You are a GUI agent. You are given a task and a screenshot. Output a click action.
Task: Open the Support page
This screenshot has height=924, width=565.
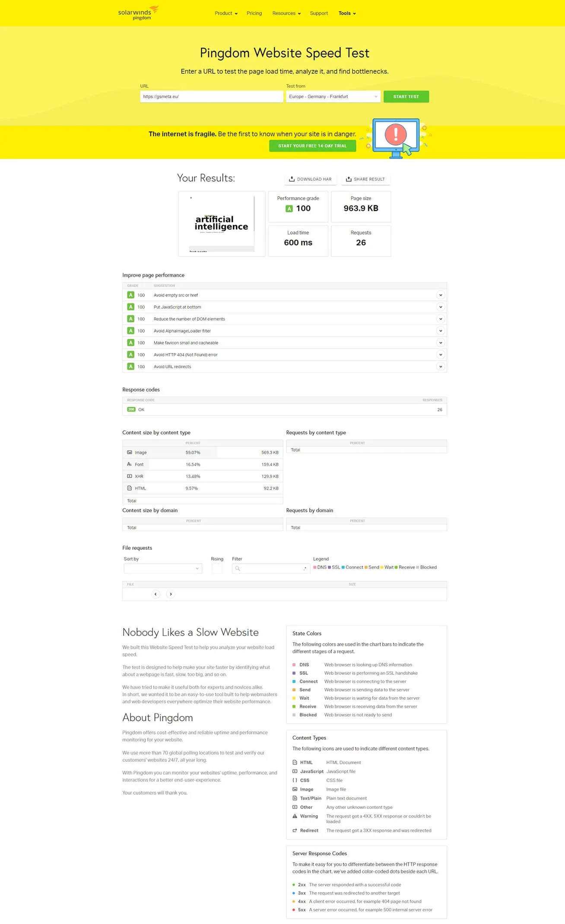click(x=319, y=13)
